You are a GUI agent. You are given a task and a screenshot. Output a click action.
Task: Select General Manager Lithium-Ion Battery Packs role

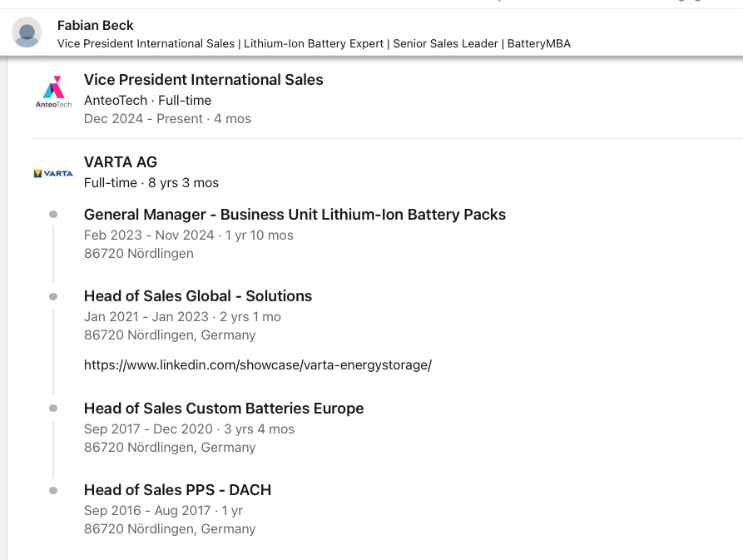[295, 215]
